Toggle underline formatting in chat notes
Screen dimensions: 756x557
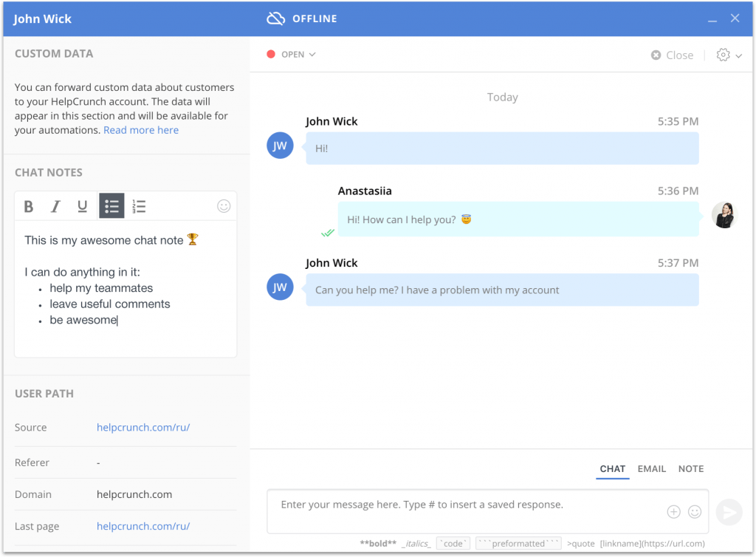pyautogui.click(x=83, y=206)
